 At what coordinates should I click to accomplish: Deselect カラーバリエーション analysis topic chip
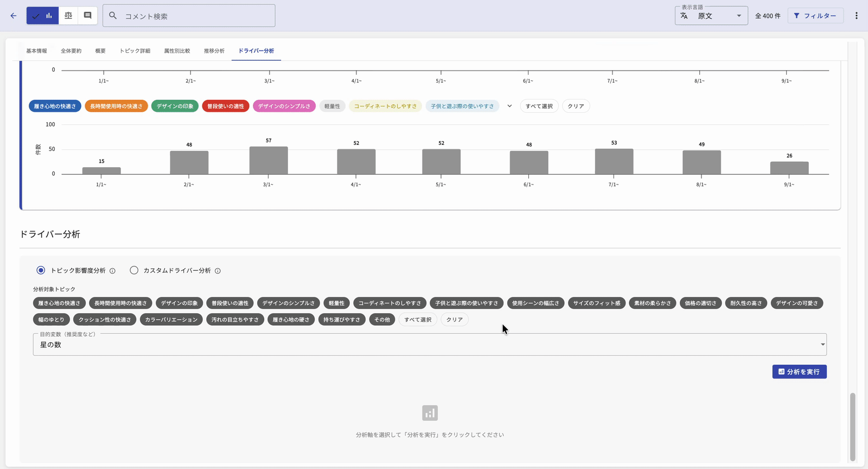click(x=171, y=320)
